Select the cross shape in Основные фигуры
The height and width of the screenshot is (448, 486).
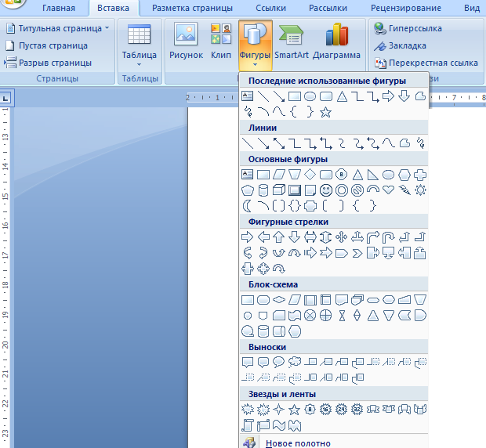(420, 175)
